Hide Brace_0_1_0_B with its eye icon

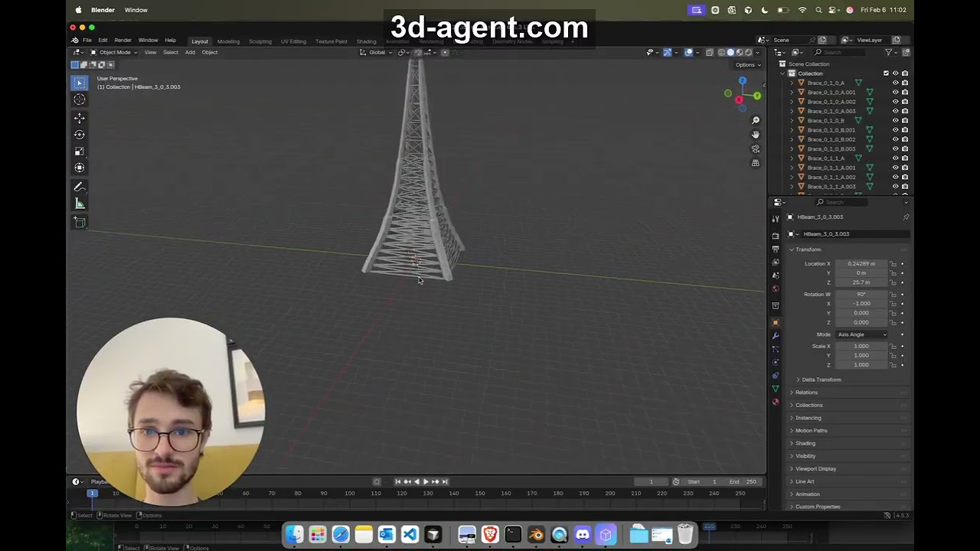(x=895, y=120)
